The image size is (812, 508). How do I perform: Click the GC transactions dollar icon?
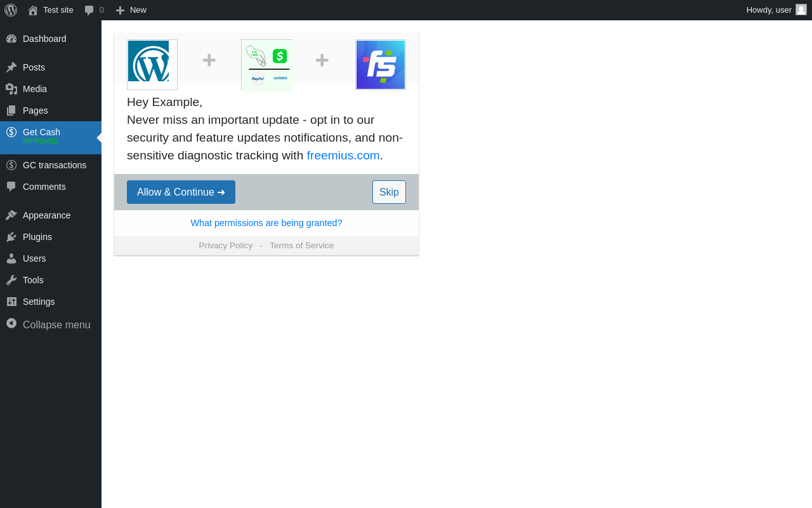(x=11, y=165)
